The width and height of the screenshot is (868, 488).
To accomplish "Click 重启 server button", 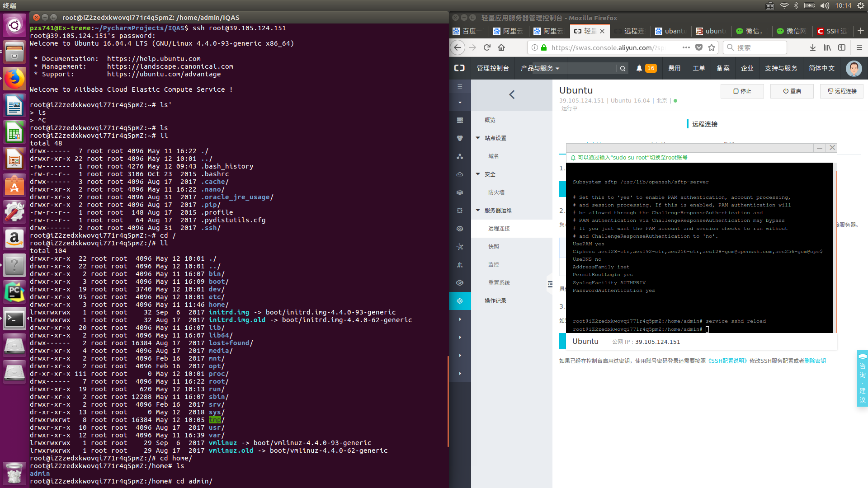I will pos(792,91).
